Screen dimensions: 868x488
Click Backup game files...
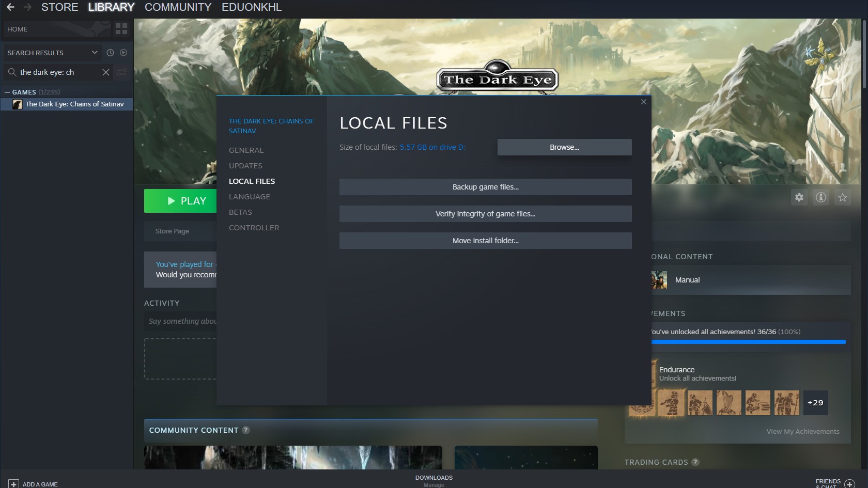pos(486,187)
